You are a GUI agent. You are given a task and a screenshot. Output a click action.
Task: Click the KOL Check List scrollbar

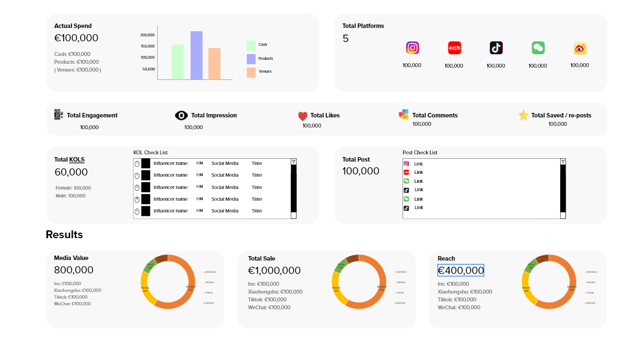293,190
